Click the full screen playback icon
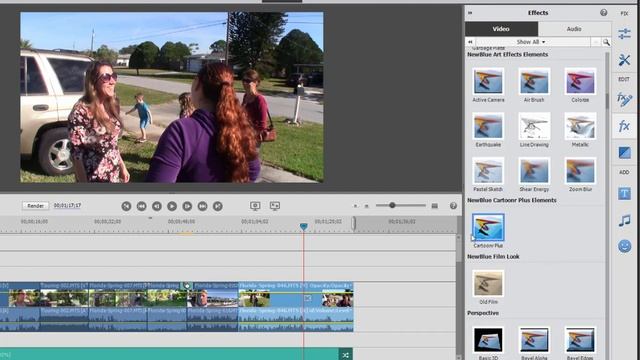This screenshot has width=640, height=360. tap(275, 206)
